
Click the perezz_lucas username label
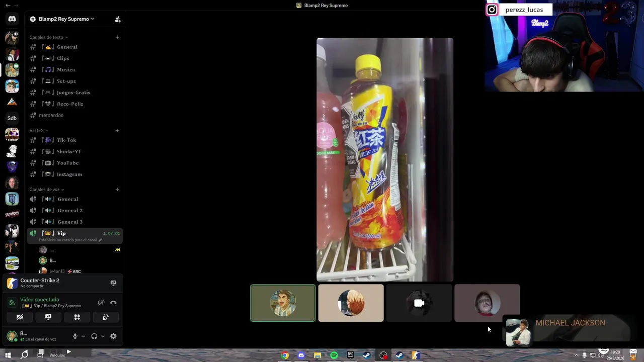click(x=524, y=10)
